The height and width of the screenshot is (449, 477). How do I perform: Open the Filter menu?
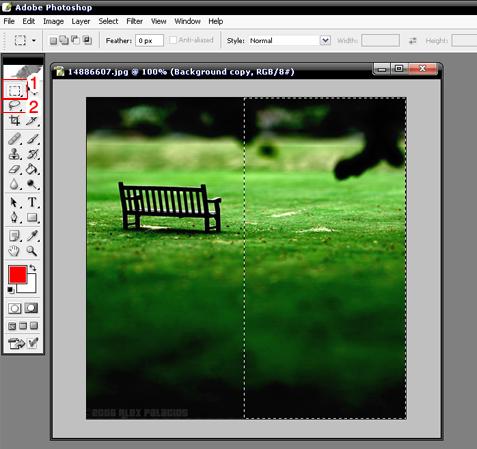click(x=135, y=21)
